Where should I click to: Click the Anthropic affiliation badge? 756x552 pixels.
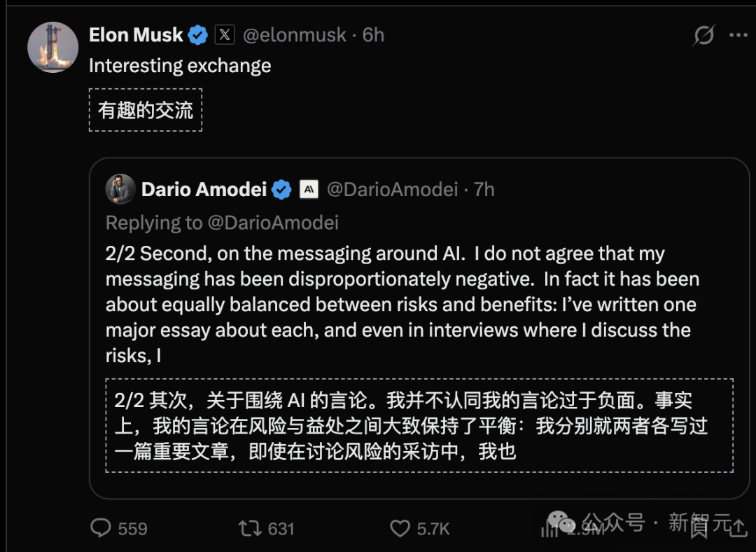(309, 189)
